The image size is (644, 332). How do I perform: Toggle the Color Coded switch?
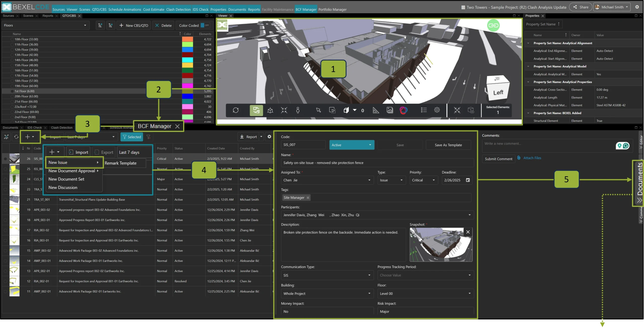pyautogui.click(x=205, y=25)
